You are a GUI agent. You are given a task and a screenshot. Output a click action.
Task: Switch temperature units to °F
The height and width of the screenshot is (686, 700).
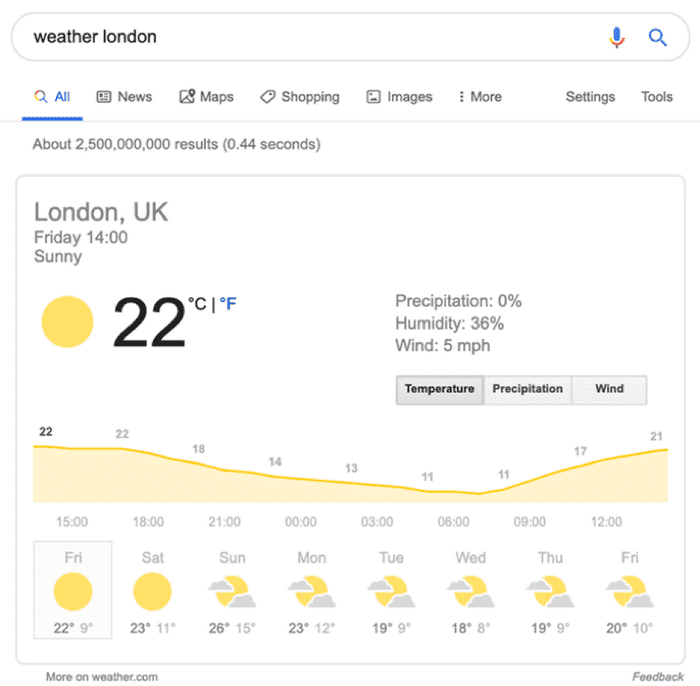228,304
